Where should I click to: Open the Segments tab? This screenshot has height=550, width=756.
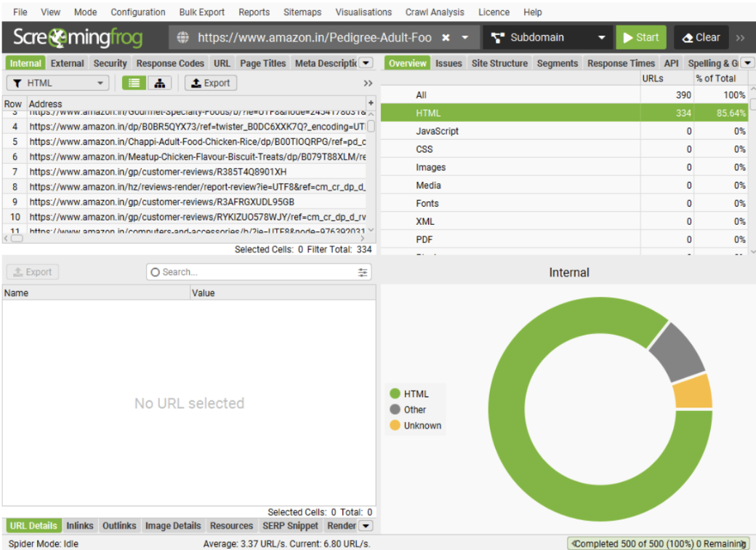[x=558, y=63]
